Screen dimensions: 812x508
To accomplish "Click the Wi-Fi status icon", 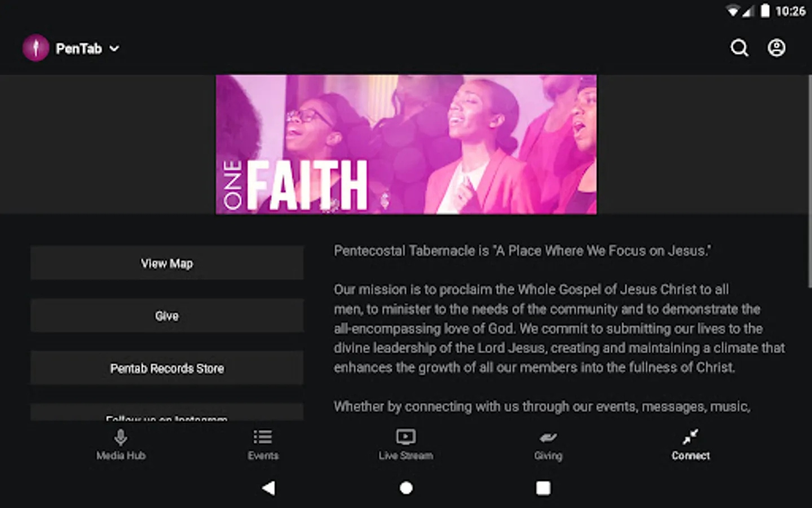I will pos(732,11).
